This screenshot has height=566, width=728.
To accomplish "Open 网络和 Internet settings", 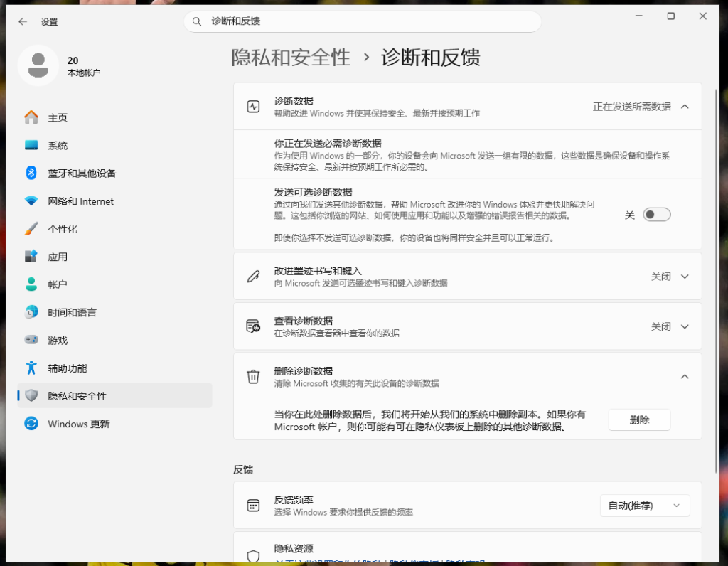I will [x=114, y=201].
